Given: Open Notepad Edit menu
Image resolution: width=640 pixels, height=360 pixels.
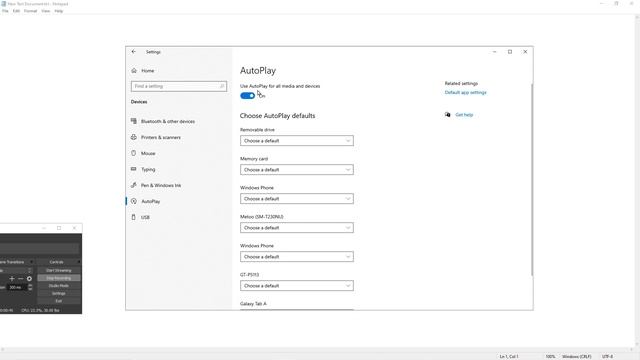Looking at the screenshot, I should [x=16, y=11].
